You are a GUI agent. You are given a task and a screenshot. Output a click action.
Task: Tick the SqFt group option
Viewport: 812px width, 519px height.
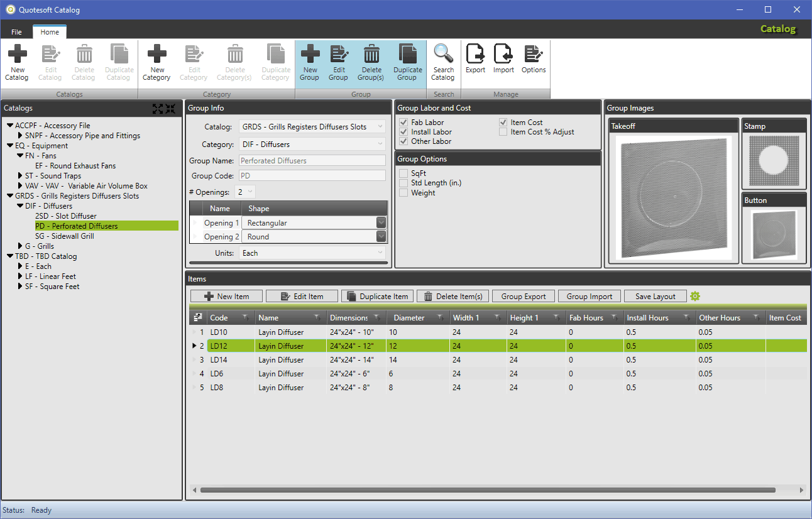click(x=403, y=173)
